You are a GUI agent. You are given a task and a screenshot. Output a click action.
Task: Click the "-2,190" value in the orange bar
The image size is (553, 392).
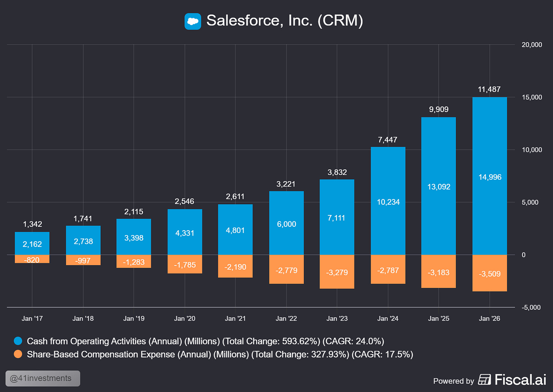point(235,267)
